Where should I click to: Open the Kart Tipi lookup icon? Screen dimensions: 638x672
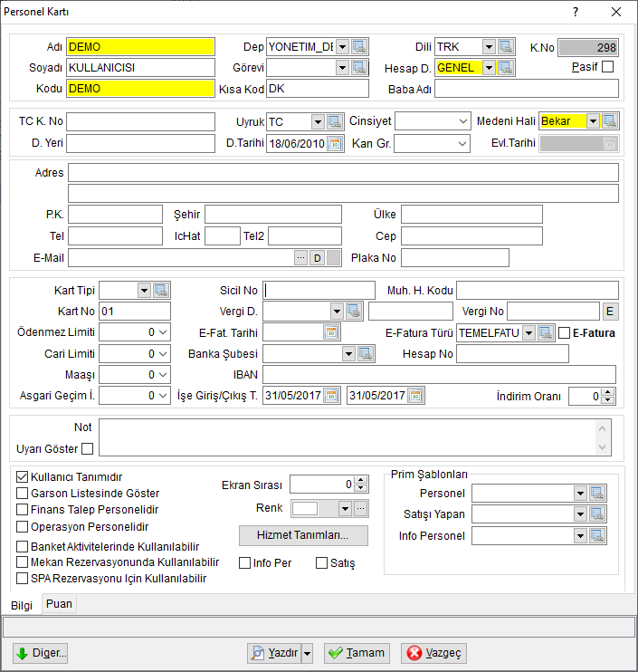(x=161, y=290)
